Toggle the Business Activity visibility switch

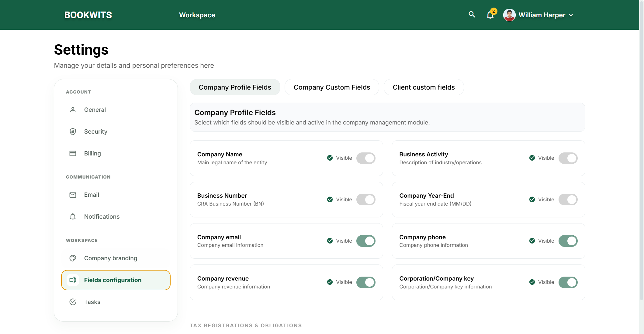568,158
